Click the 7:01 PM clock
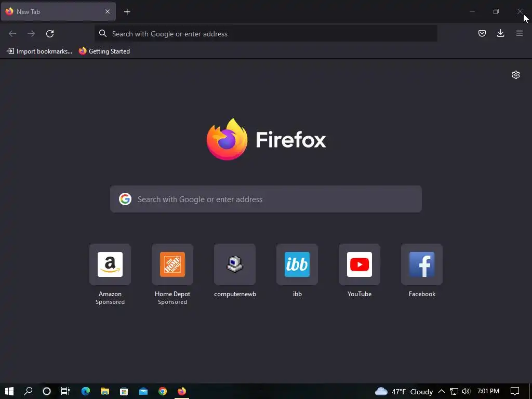 pyautogui.click(x=488, y=391)
